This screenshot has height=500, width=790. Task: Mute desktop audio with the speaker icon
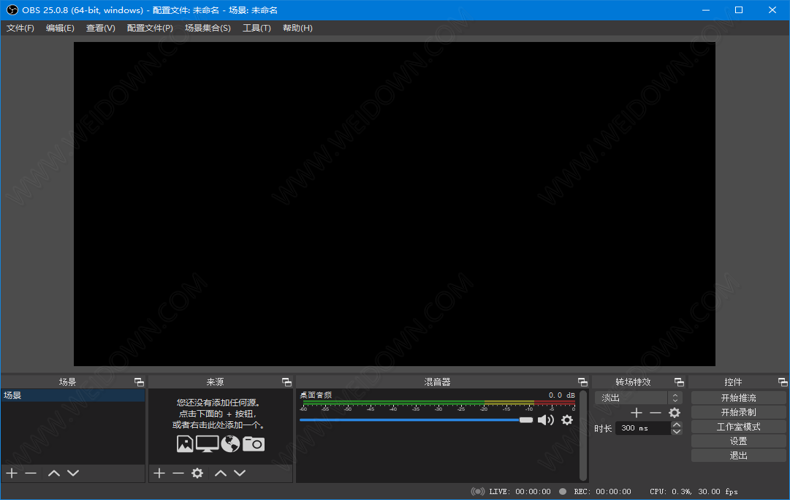pyautogui.click(x=546, y=420)
